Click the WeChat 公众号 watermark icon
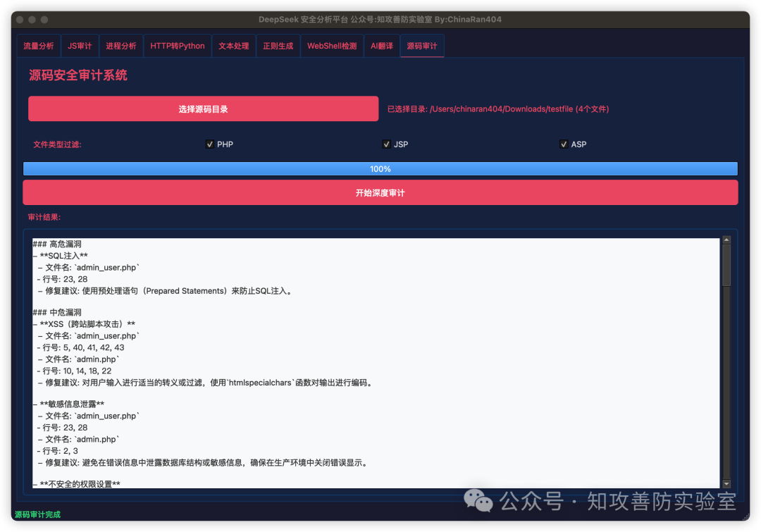The width and height of the screenshot is (761, 532). [x=478, y=502]
